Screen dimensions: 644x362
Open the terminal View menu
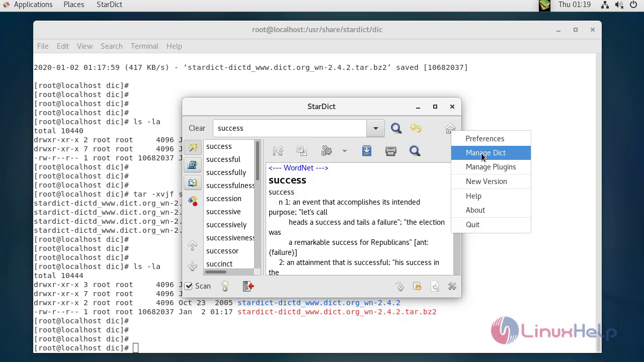point(85,46)
